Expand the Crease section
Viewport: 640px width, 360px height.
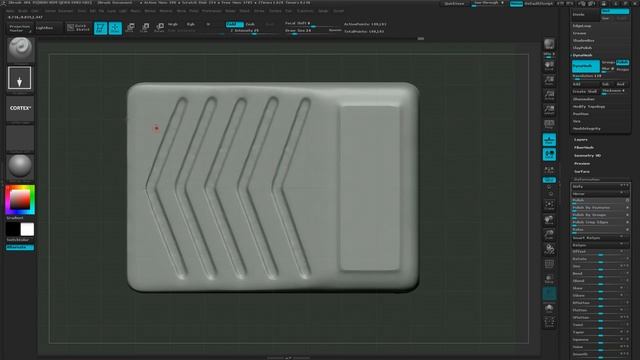pos(580,33)
